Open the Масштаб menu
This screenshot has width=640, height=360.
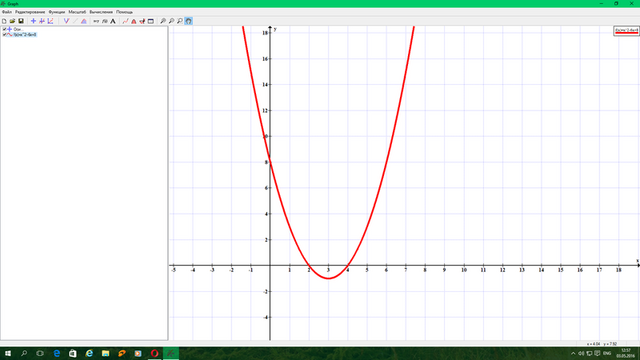77,12
